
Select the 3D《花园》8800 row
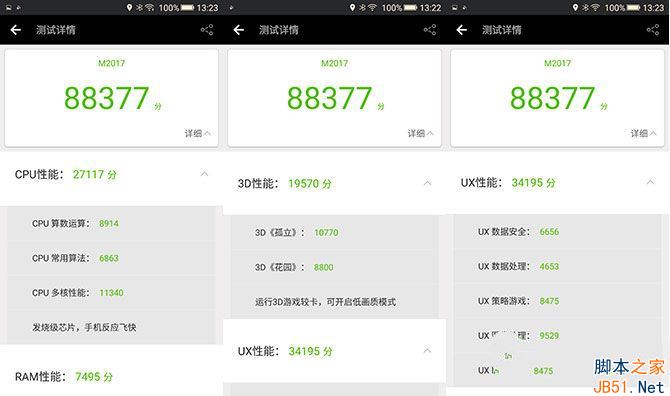334,267
